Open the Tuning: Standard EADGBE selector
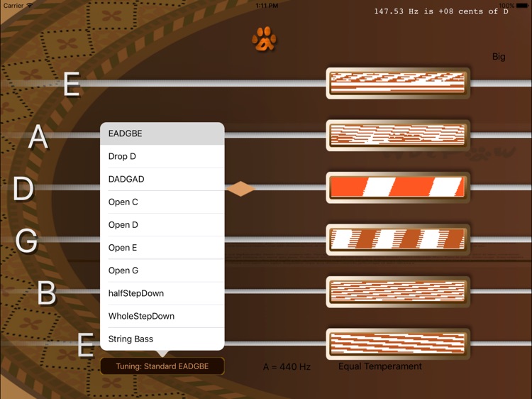Viewport: 532px width, 399px height. pyautogui.click(x=162, y=366)
